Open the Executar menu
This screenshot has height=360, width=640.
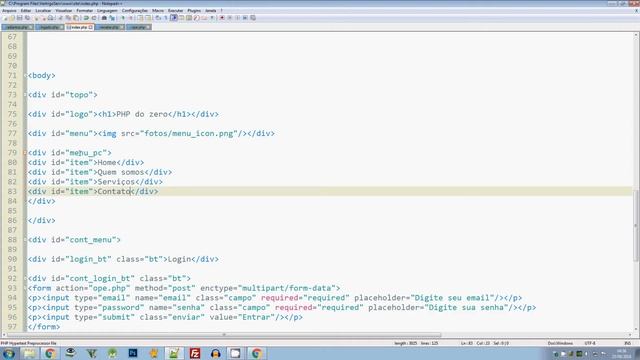(176, 11)
